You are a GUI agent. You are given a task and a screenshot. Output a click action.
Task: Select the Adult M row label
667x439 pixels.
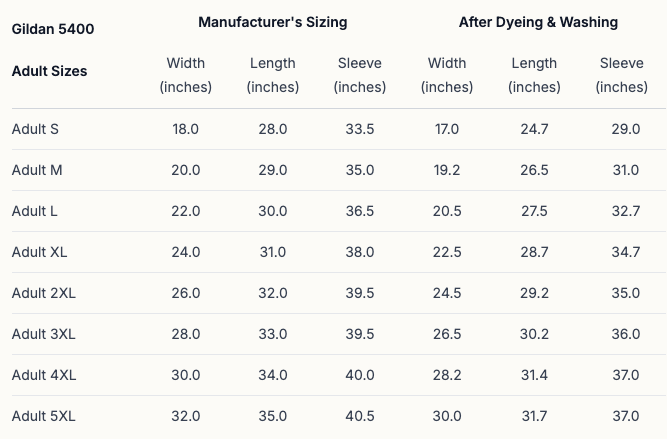pos(37,170)
